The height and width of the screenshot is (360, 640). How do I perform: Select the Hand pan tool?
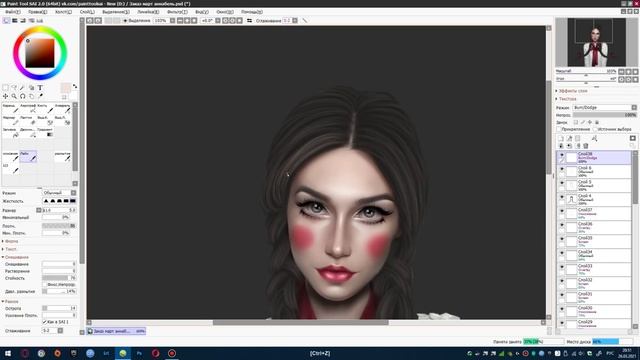(31, 96)
